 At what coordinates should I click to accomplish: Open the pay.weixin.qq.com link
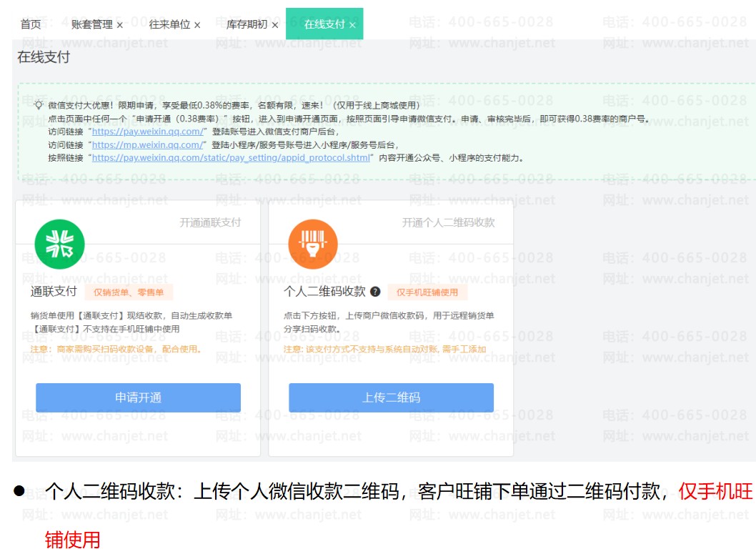tap(148, 132)
